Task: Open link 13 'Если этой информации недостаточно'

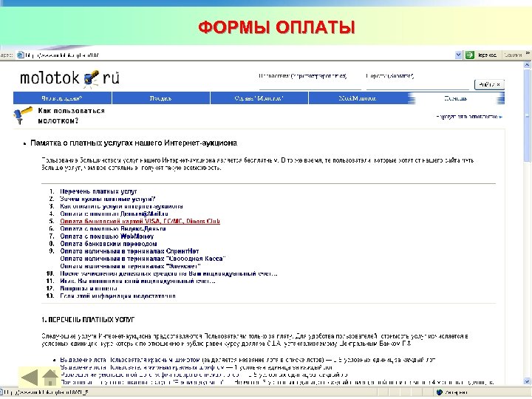Action: [x=117, y=296]
